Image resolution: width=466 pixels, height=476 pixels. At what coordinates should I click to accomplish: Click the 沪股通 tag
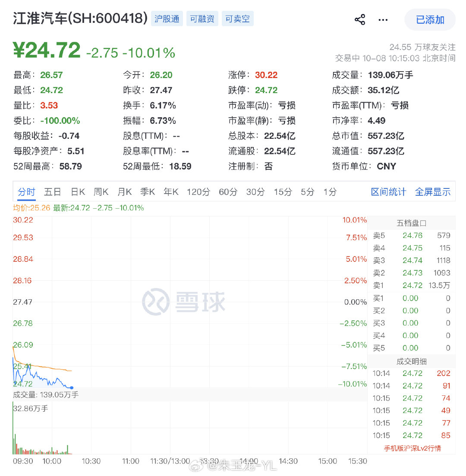coord(167,19)
